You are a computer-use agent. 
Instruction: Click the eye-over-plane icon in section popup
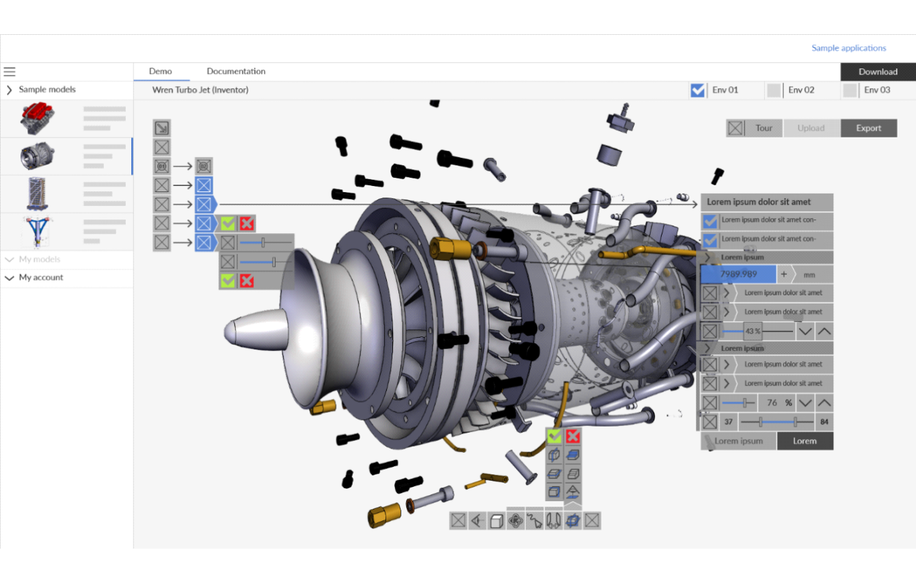573,492
